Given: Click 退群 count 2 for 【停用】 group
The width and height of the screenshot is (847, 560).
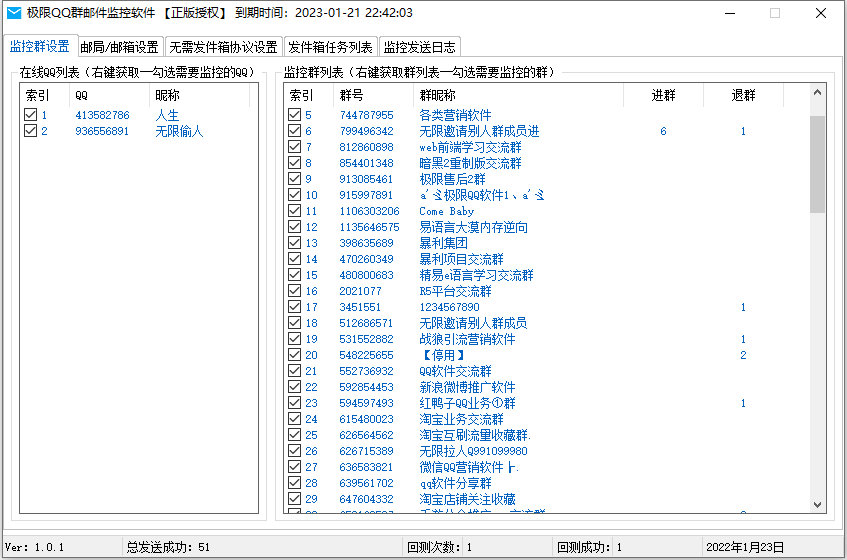Looking at the screenshot, I should [x=743, y=355].
